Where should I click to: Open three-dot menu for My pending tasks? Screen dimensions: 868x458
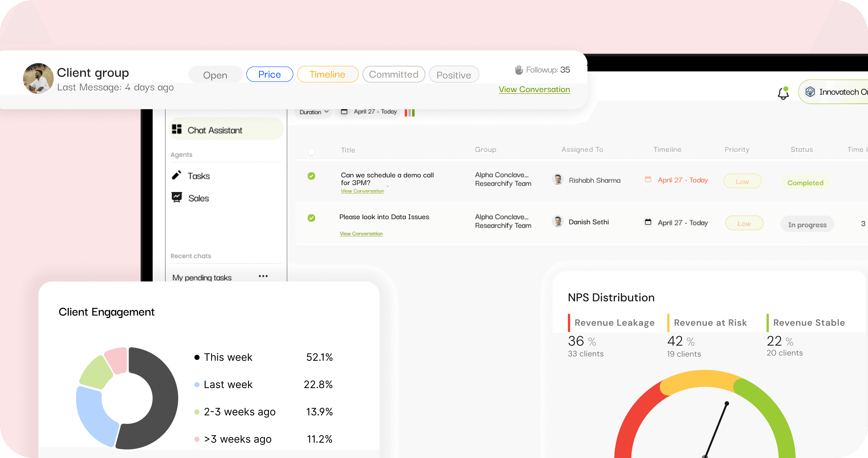pyautogui.click(x=263, y=276)
